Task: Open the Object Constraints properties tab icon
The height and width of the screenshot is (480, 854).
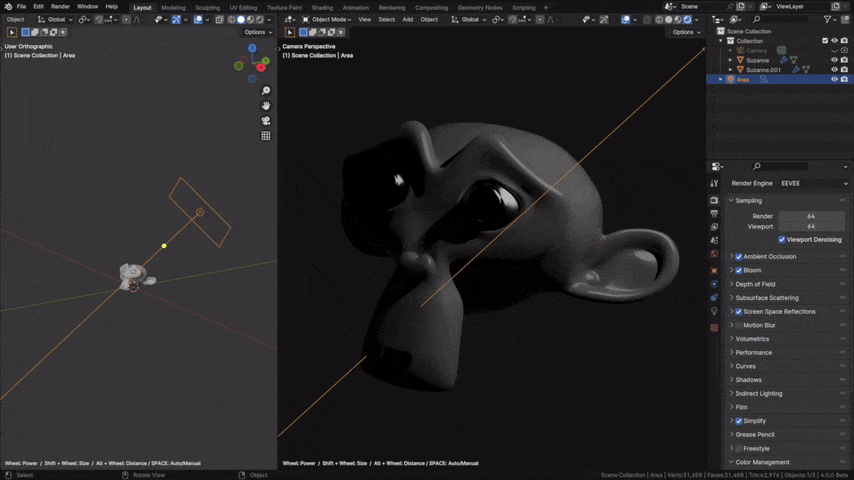Action: (x=714, y=297)
